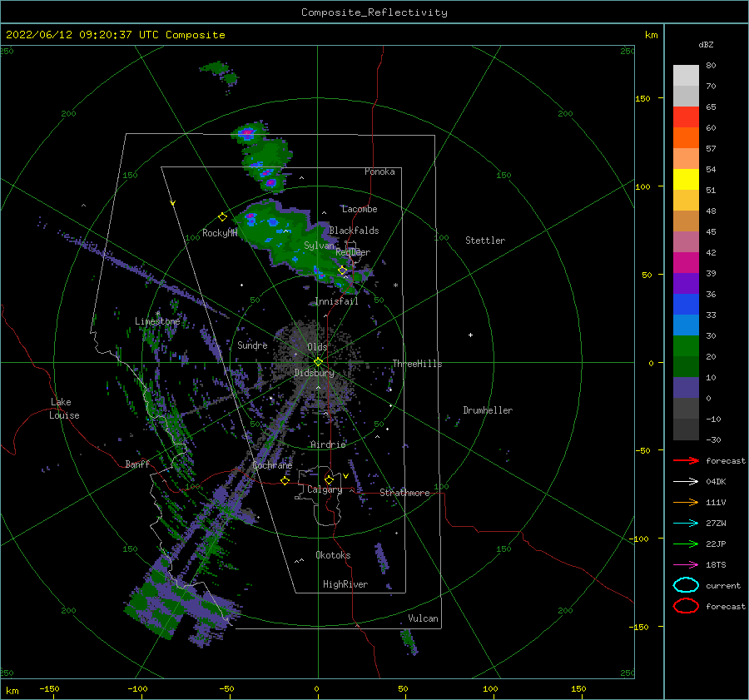Click the Stettler map label
This screenshot has width=749, height=700.
point(485,241)
